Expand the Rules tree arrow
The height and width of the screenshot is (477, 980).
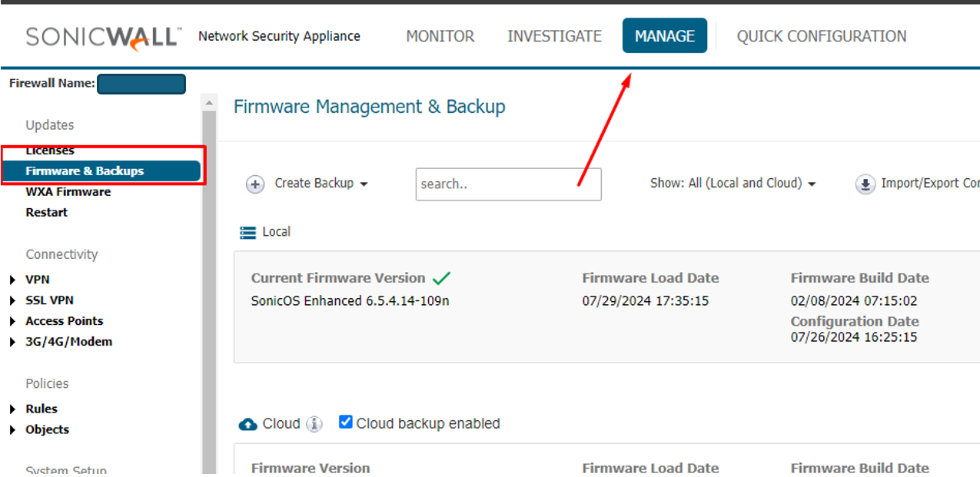click(x=12, y=409)
